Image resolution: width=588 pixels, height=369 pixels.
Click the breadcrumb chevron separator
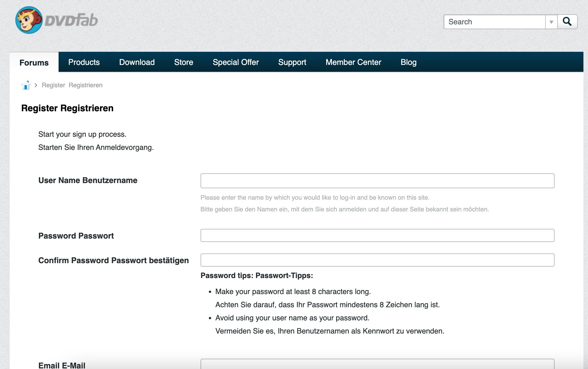point(36,85)
